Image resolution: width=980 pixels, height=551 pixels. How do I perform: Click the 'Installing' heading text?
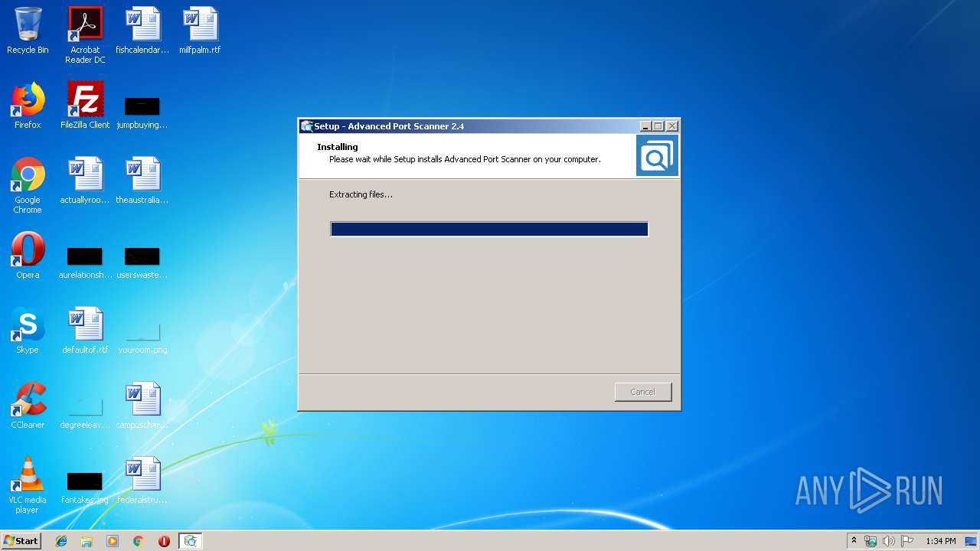coord(338,147)
